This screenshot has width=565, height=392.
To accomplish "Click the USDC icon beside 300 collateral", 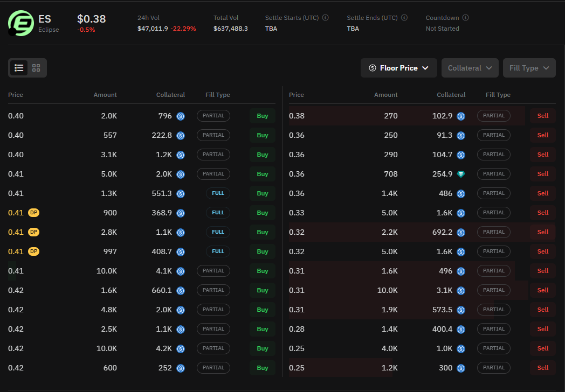I will (x=461, y=368).
